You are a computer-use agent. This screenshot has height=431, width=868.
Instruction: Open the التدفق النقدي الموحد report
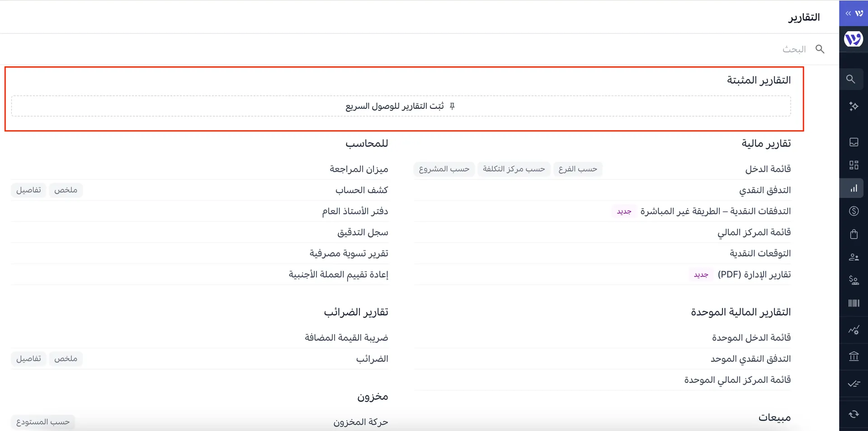pyautogui.click(x=750, y=359)
